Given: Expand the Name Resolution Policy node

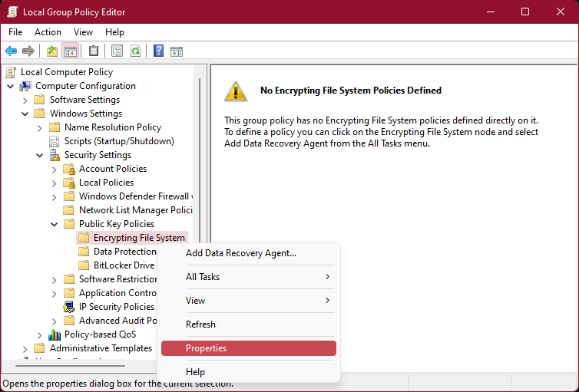Looking at the screenshot, I should pos(40,127).
